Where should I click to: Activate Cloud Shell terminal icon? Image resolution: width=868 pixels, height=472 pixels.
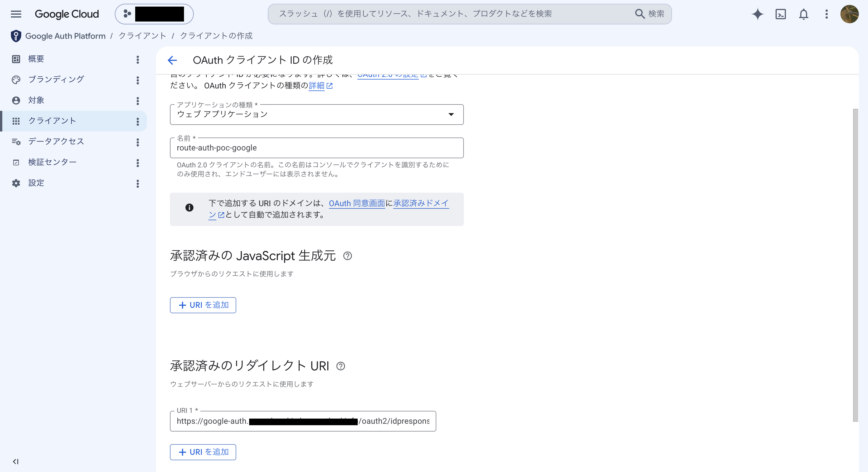pyautogui.click(x=780, y=14)
